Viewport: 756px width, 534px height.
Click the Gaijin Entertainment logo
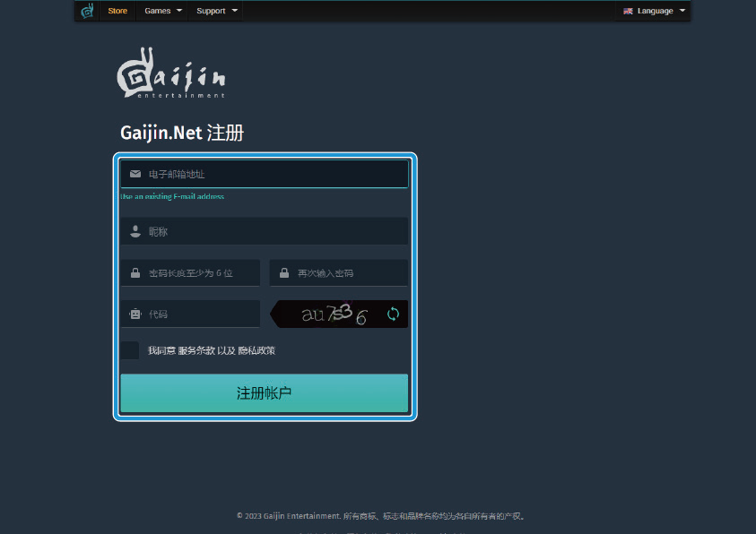pyautogui.click(x=171, y=73)
